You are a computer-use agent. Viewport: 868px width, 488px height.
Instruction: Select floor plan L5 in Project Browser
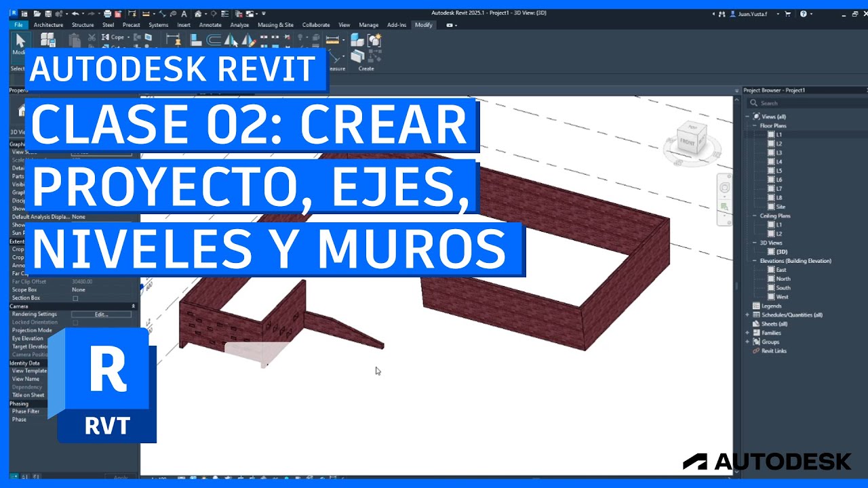pyautogui.click(x=778, y=170)
